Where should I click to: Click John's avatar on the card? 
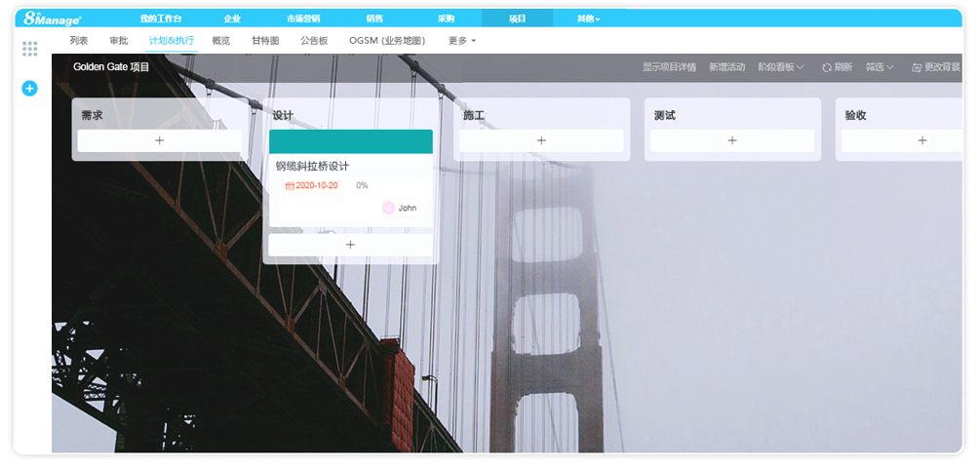[x=389, y=208]
